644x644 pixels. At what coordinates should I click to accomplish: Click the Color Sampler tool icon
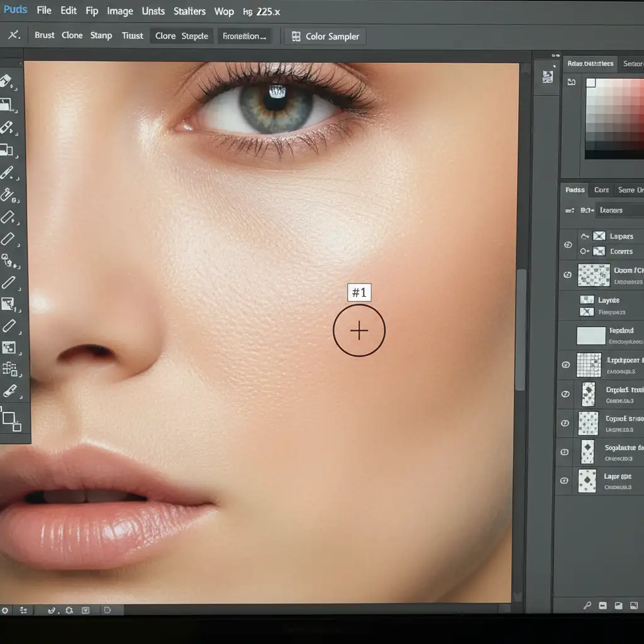(296, 36)
